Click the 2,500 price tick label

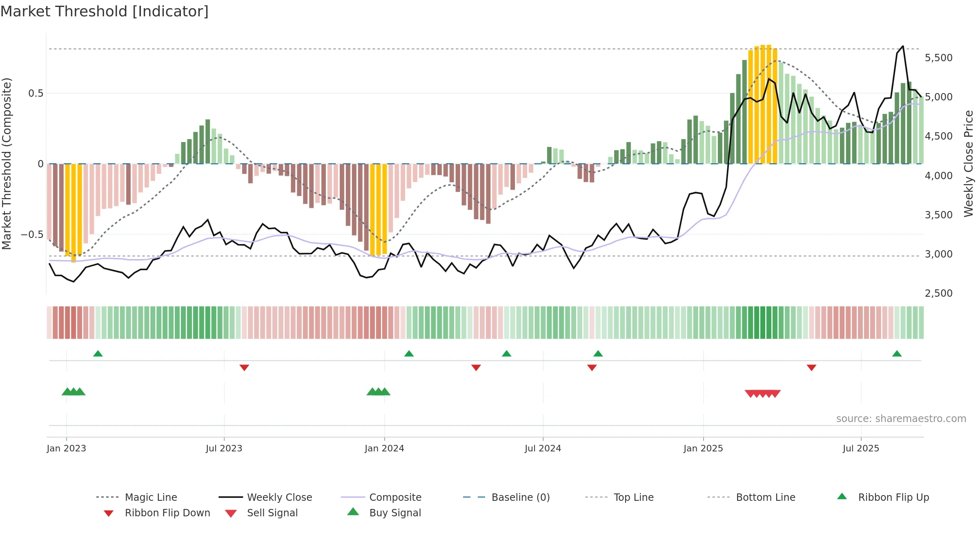pyautogui.click(x=939, y=293)
